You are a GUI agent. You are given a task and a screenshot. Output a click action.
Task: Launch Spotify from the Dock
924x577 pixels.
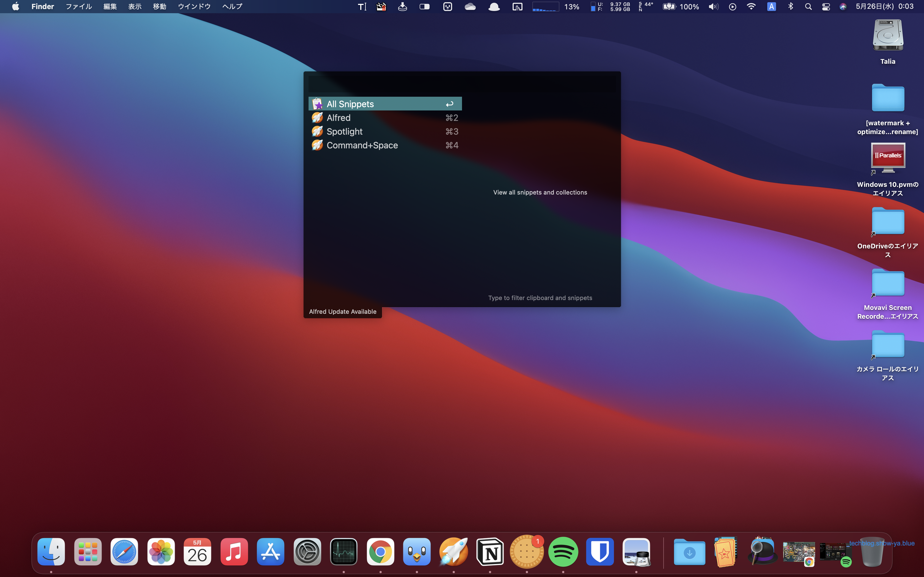click(x=563, y=552)
